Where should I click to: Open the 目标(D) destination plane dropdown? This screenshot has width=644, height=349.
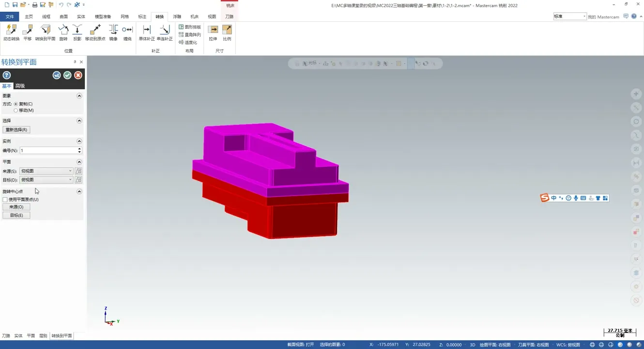click(x=46, y=180)
